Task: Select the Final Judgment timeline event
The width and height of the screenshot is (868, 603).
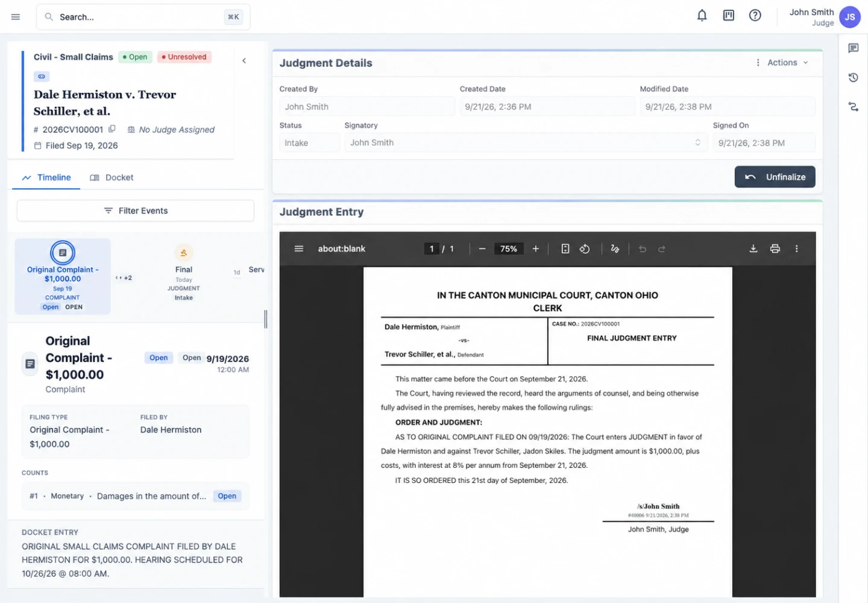Action: pyautogui.click(x=184, y=273)
